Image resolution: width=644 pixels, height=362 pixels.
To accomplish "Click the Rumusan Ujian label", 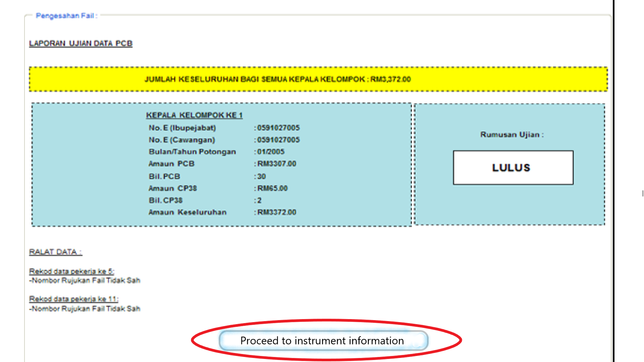I will click(512, 135).
